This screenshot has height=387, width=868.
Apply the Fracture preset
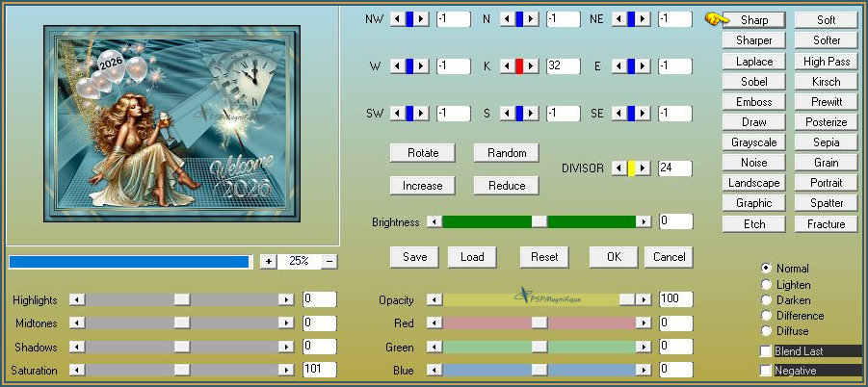(826, 224)
